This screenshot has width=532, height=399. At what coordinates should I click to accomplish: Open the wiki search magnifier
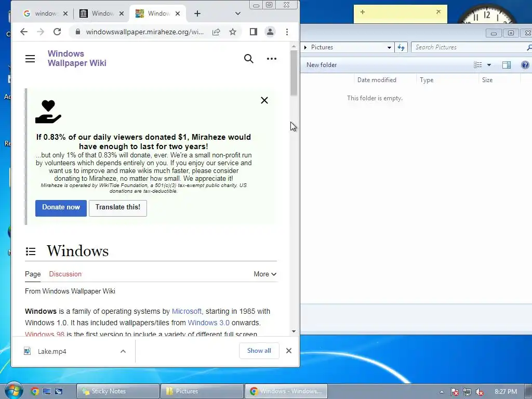(x=249, y=59)
